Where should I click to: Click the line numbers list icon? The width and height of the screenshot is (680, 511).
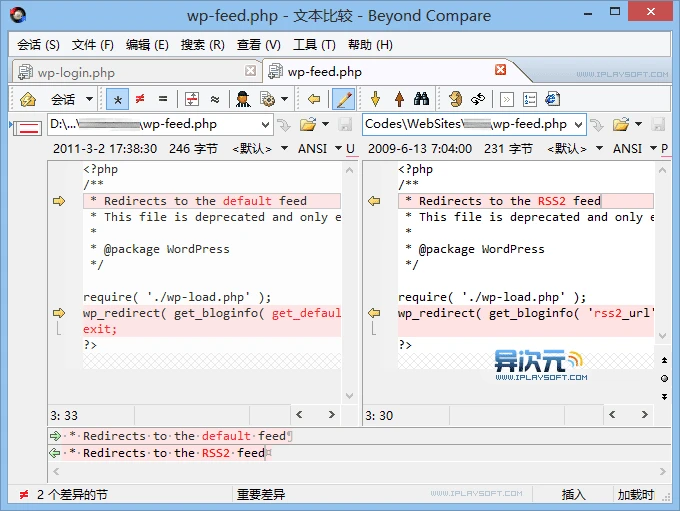[530, 99]
